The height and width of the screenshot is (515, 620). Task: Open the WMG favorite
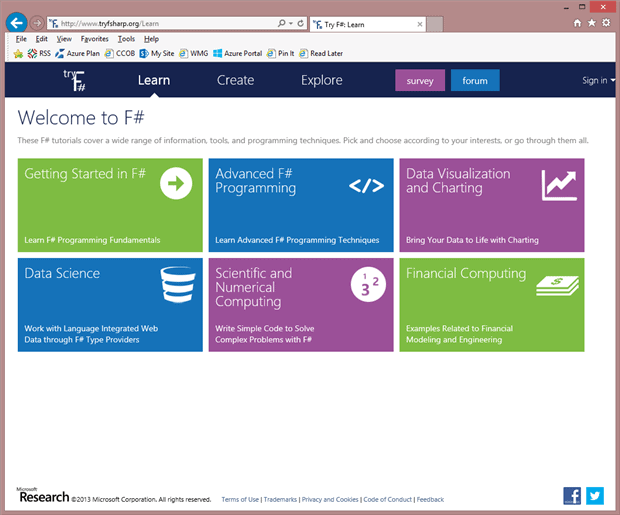pos(193,53)
